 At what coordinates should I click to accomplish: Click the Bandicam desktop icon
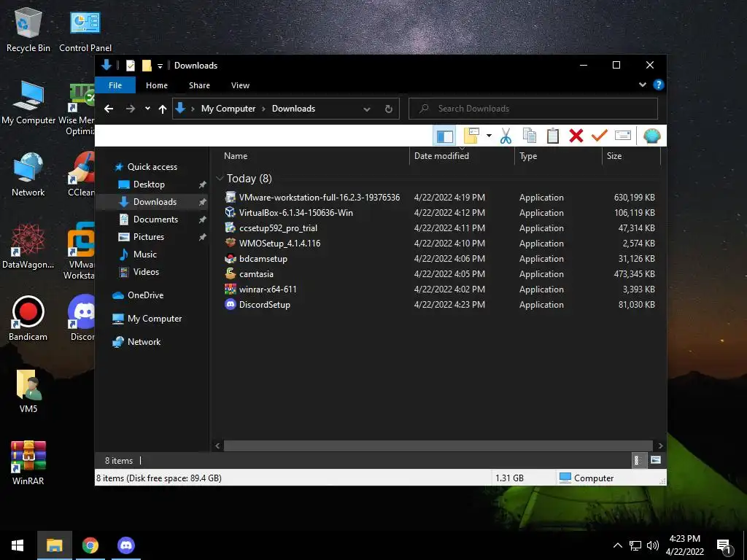(x=28, y=319)
